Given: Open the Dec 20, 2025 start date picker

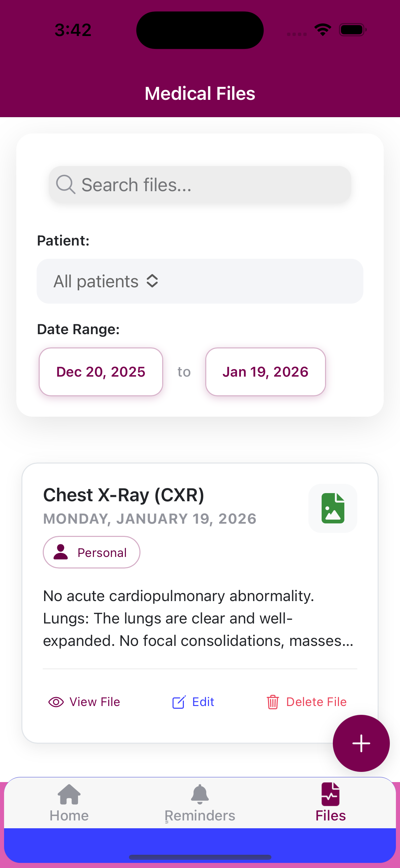Looking at the screenshot, I should coord(101,372).
